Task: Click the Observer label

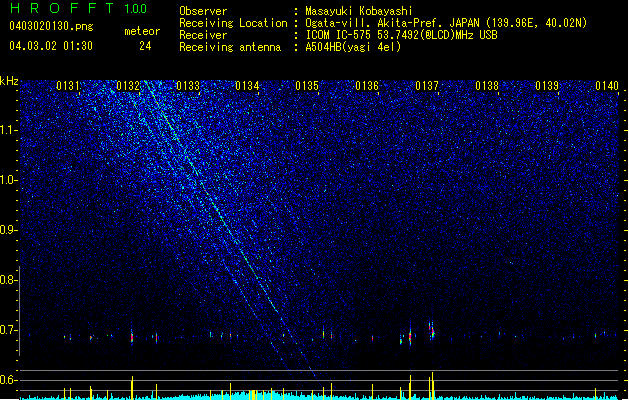Action: click(x=203, y=11)
